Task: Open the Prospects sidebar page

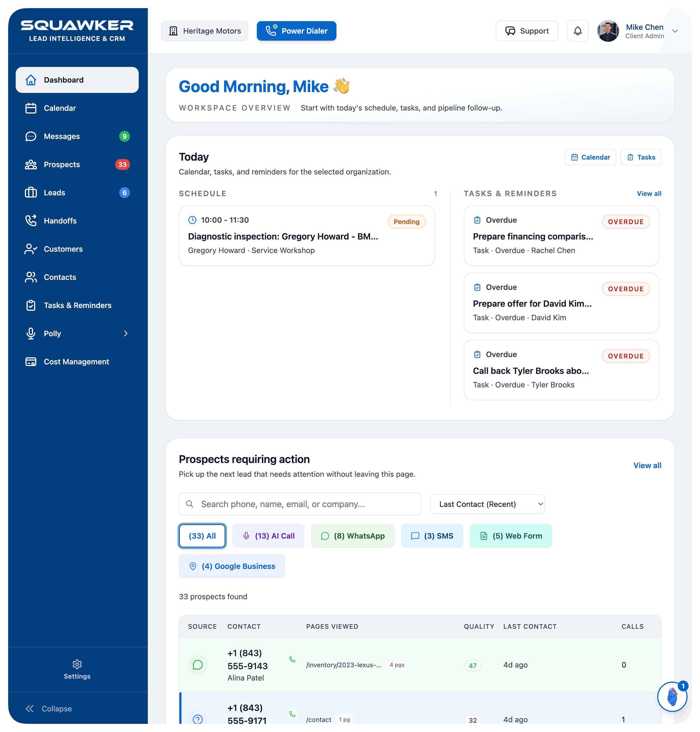Action: 77,164
